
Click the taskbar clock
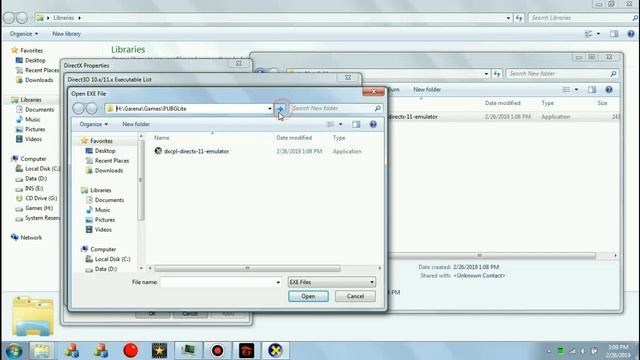(618, 351)
